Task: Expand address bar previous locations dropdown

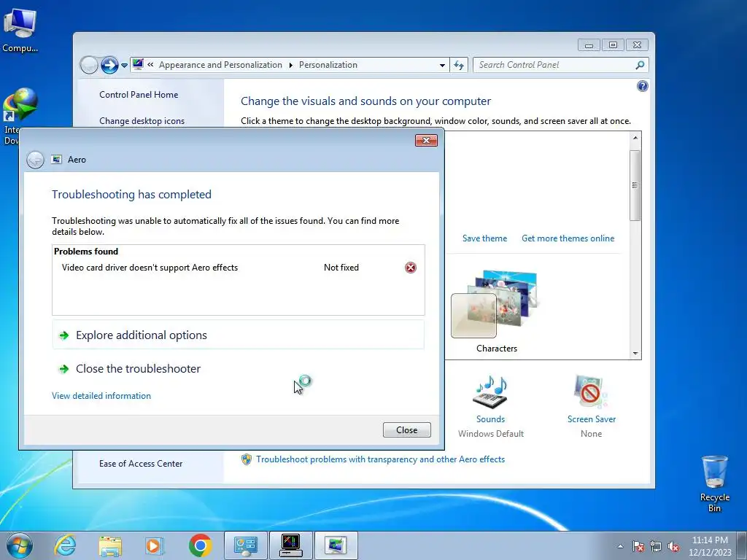Action: [x=442, y=65]
